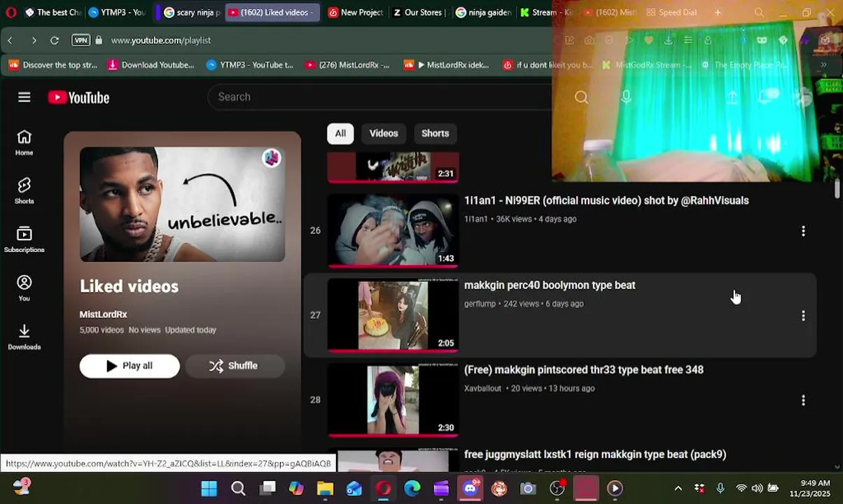The width and height of the screenshot is (843, 504).
Task: Click 'makkgin perc40 boolymon type beat' title
Action: [550, 285]
